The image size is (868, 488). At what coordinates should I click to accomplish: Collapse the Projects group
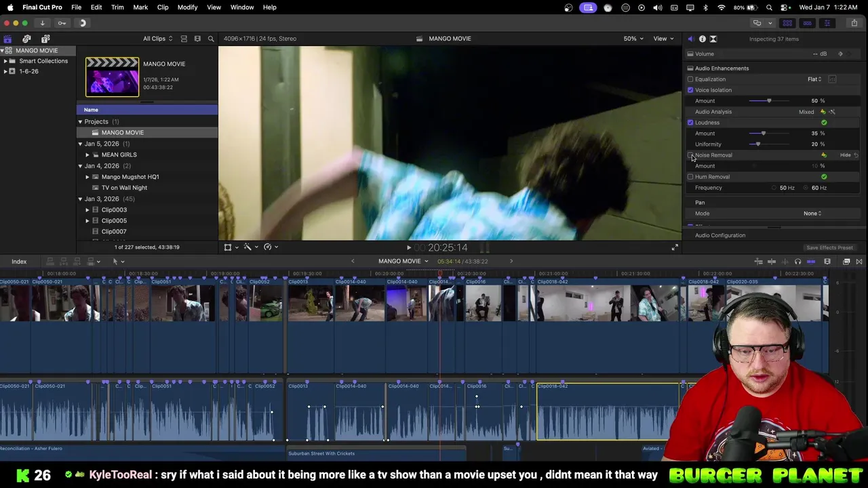tap(80, 122)
